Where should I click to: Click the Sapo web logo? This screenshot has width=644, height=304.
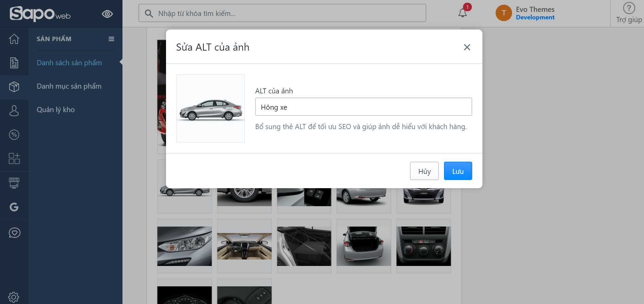pyautogui.click(x=40, y=14)
